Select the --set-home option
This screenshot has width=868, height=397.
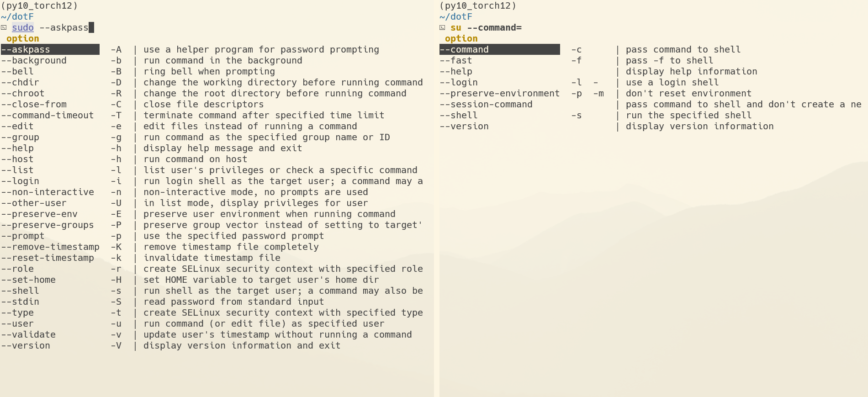click(28, 280)
